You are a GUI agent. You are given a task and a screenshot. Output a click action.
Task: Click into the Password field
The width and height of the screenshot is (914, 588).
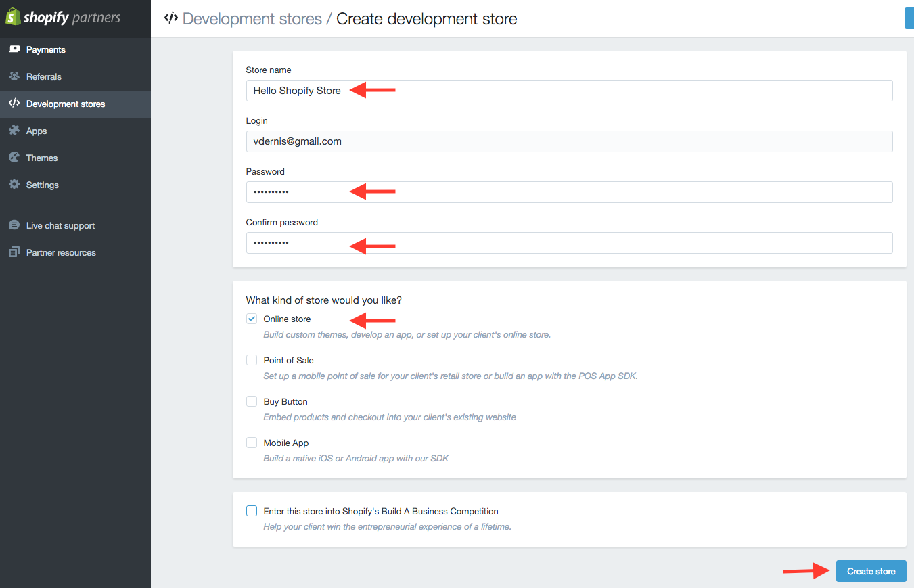569,192
